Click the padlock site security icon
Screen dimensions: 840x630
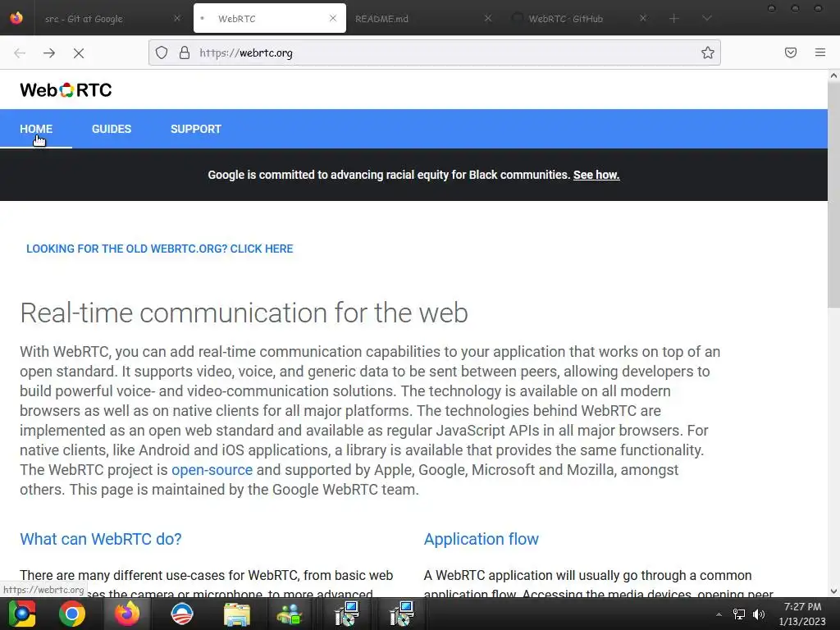(x=185, y=52)
